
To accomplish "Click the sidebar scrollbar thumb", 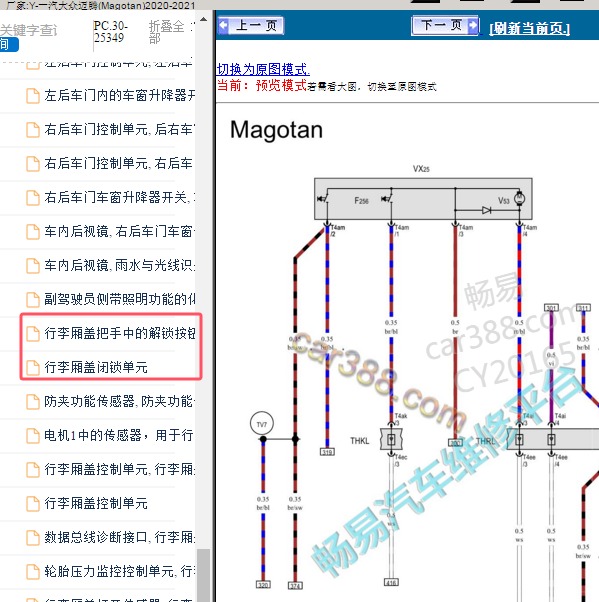I will pos(204,575).
